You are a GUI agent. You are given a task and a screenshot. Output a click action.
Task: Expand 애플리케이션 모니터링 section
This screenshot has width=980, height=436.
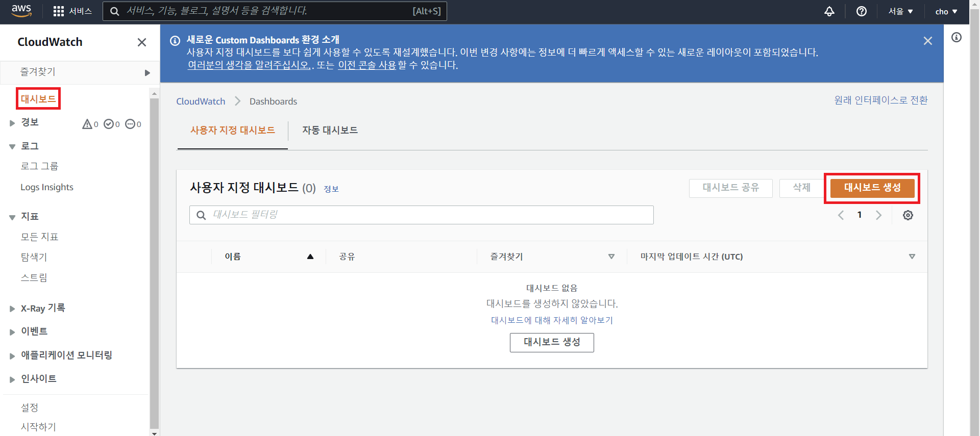(12, 356)
